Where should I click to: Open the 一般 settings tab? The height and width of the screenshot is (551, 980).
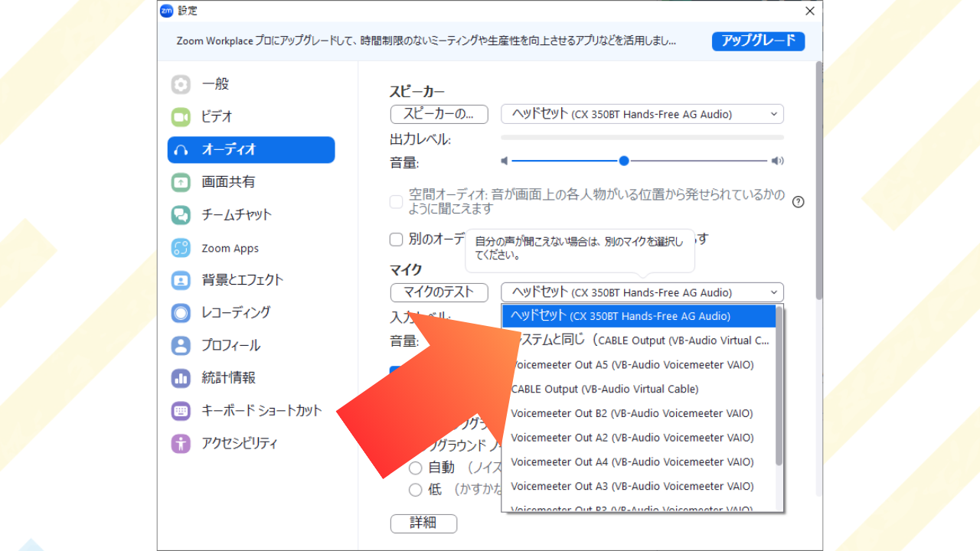[x=251, y=85]
